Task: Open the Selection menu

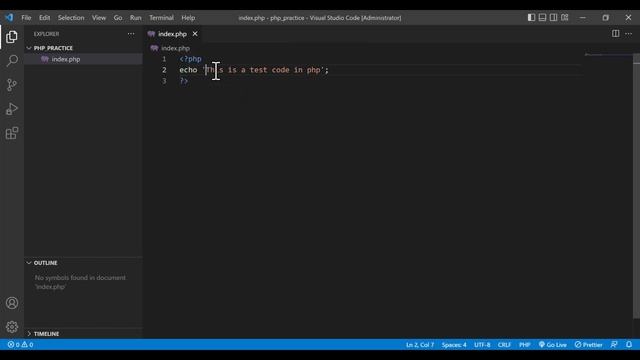Action: pos(71,18)
